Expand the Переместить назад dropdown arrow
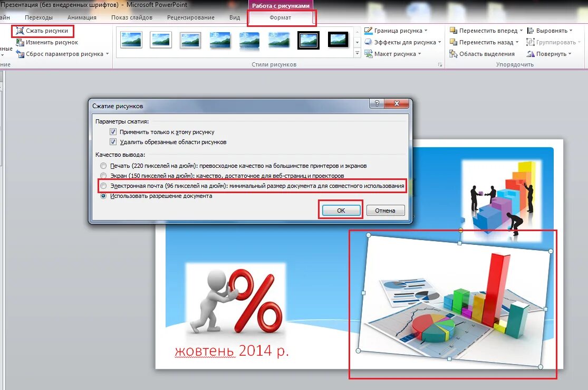The height and width of the screenshot is (390, 588). click(517, 42)
